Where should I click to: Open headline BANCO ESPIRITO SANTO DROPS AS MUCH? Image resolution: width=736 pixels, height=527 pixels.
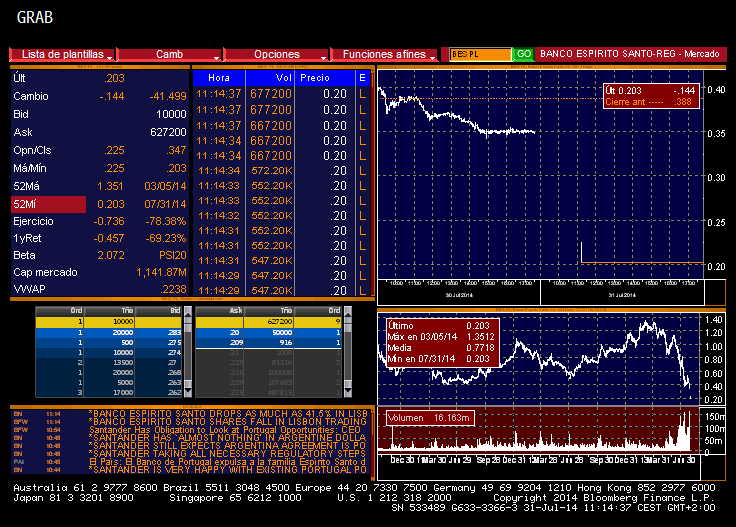click(228, 413)
